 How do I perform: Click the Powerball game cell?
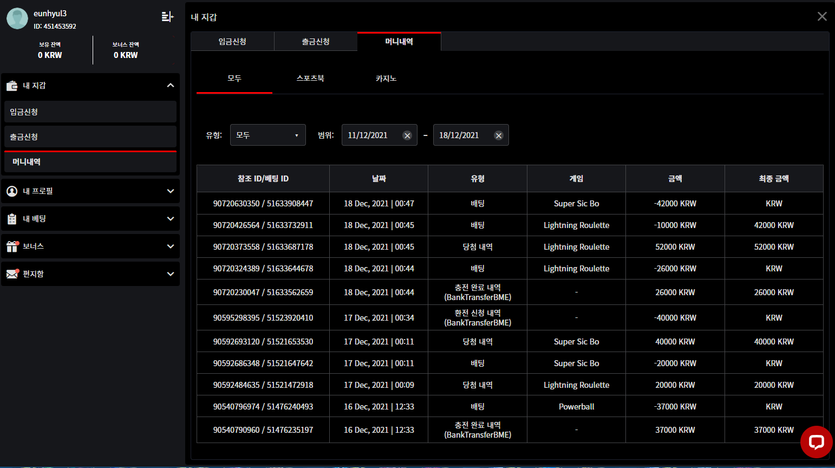(576, 407)
